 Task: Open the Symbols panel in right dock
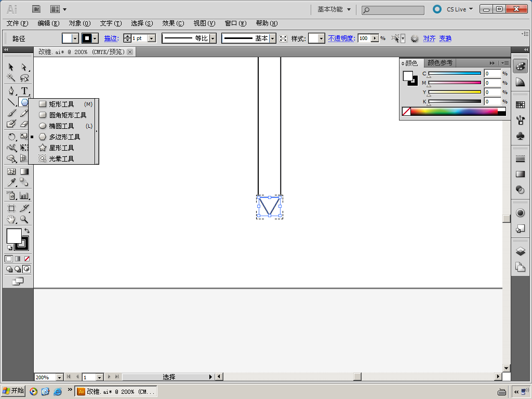tap(520, 136)
